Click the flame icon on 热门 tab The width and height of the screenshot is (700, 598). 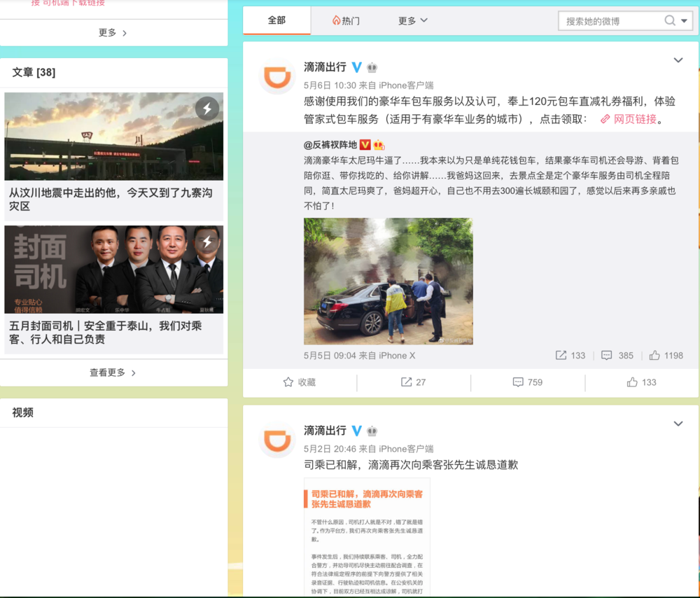tap(336, 20)
